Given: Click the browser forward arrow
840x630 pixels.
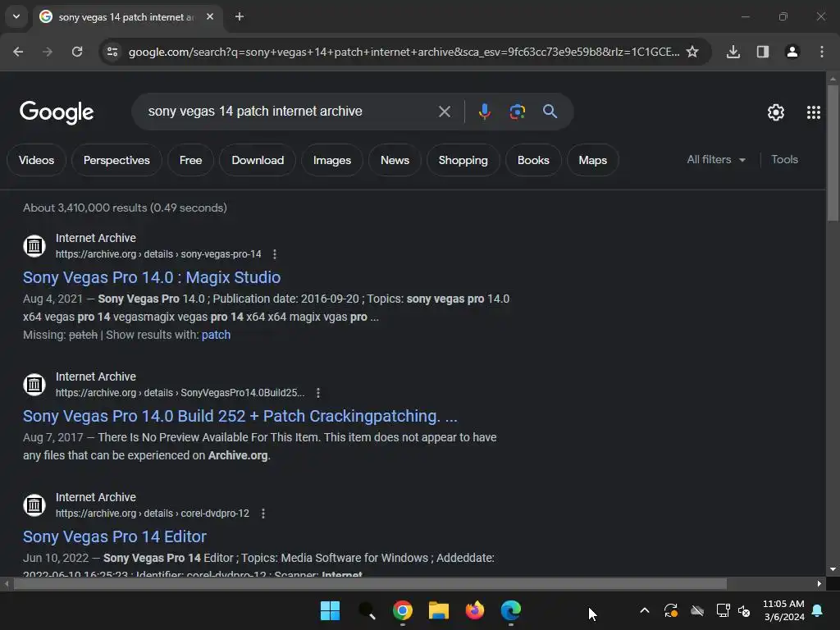Looking at the screenshot, I should pyautogui.click(x=48, y=52).
